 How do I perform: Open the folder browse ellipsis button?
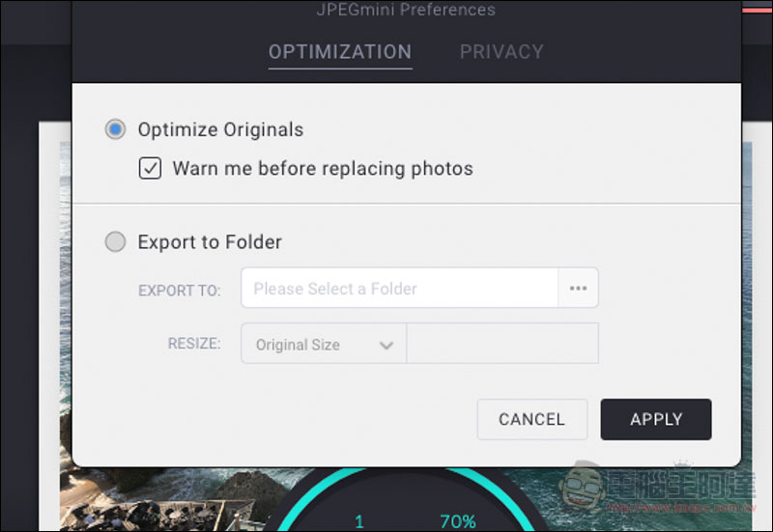(578, 288)
